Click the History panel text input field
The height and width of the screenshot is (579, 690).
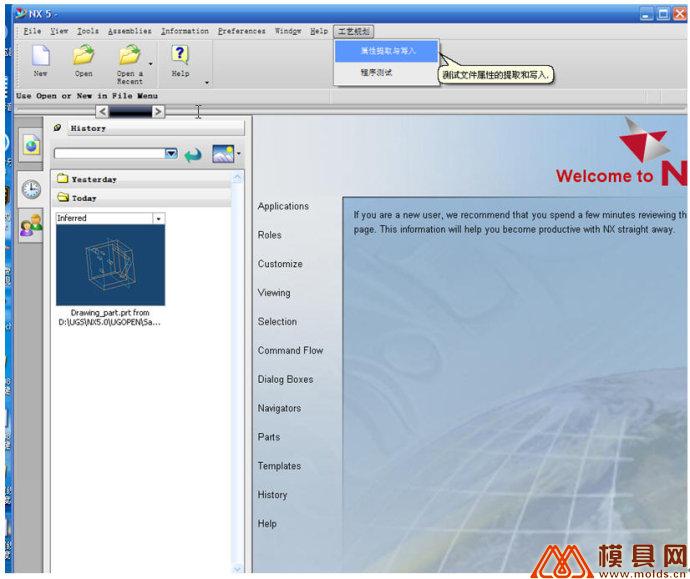click(110, 154)
